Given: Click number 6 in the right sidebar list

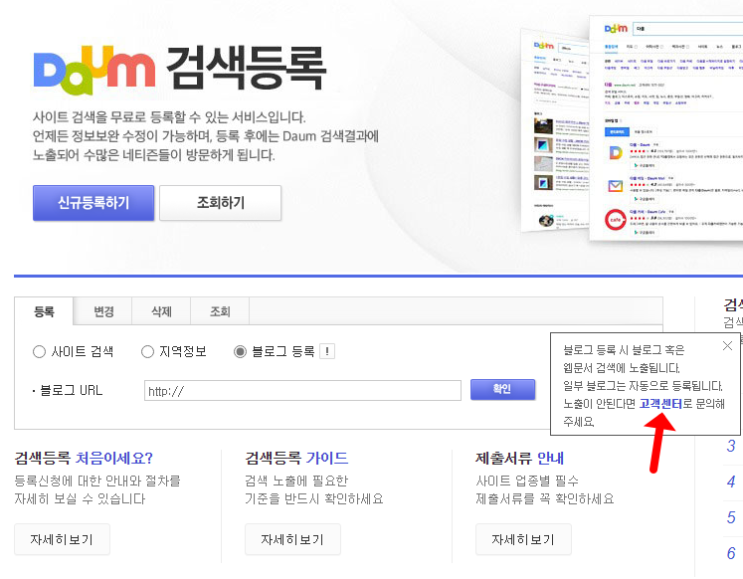Looking at the screenshot, I should pos(731,553).
